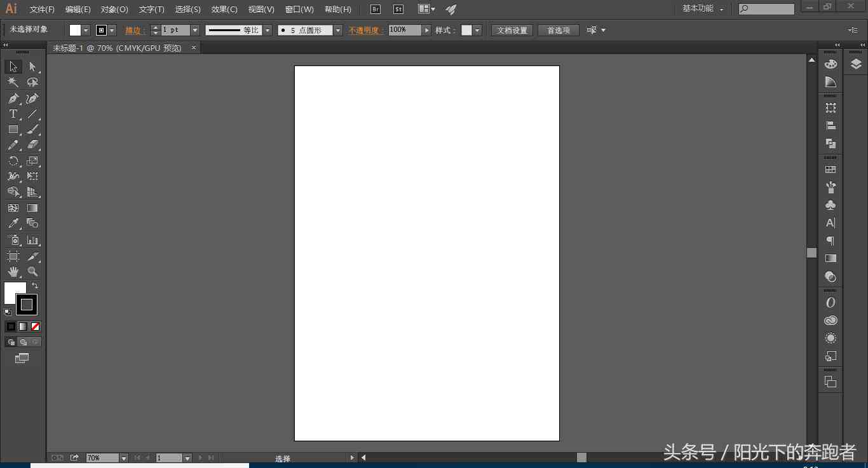Open the 效果(C) menu
This screenshot has height=468, width=868.
pos(224,10)
